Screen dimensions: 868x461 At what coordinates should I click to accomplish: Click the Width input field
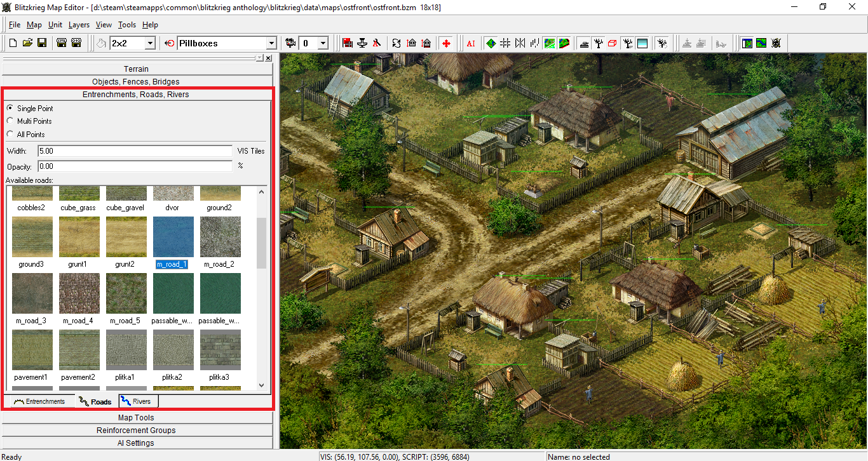(x=135, y=151)
